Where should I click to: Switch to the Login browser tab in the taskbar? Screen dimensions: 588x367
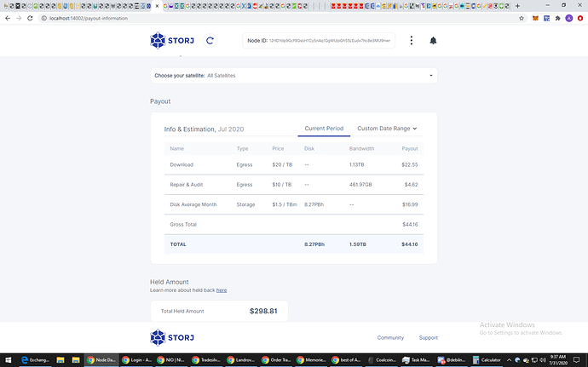pos(136,359)
